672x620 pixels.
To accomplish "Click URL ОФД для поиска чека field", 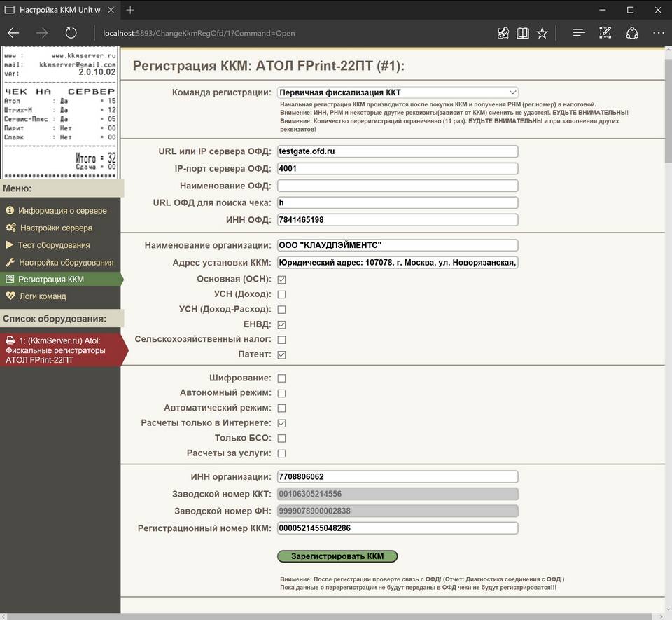I will [398, 202].
